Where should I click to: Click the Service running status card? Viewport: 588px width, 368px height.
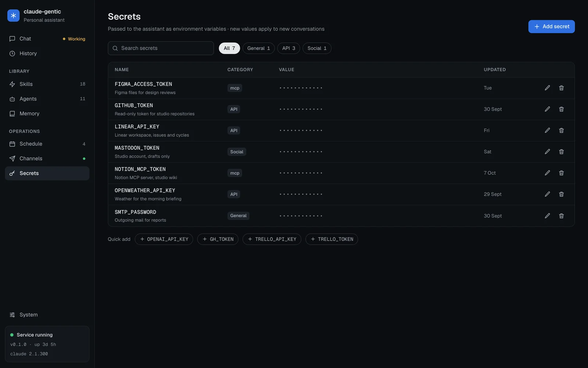point(47,344)
